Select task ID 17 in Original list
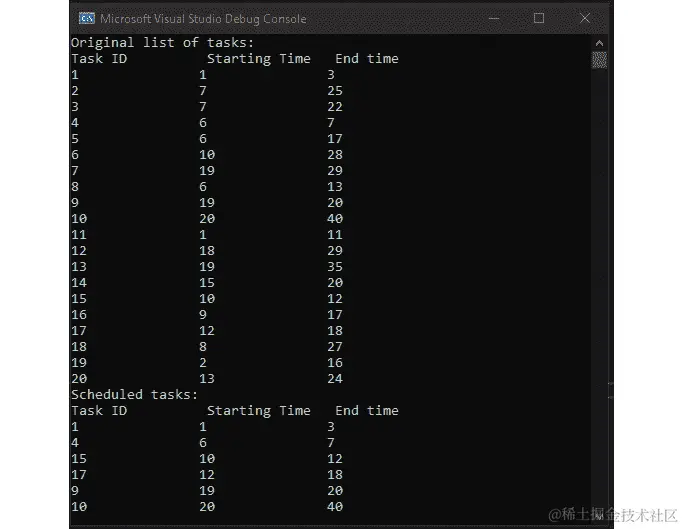683x529 pixels. pyautogui.click(x=79, y=331)
